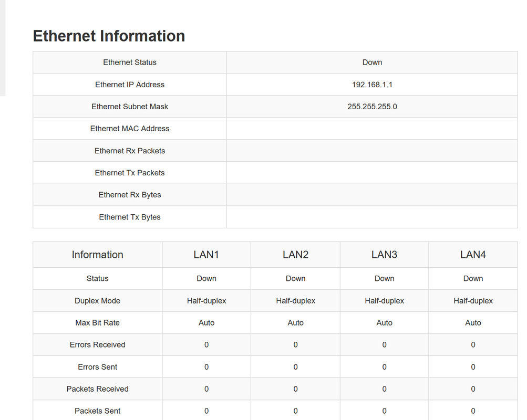Click the Ethernet Information heading
Screen dimensions: 527x420
pos(109,36)
